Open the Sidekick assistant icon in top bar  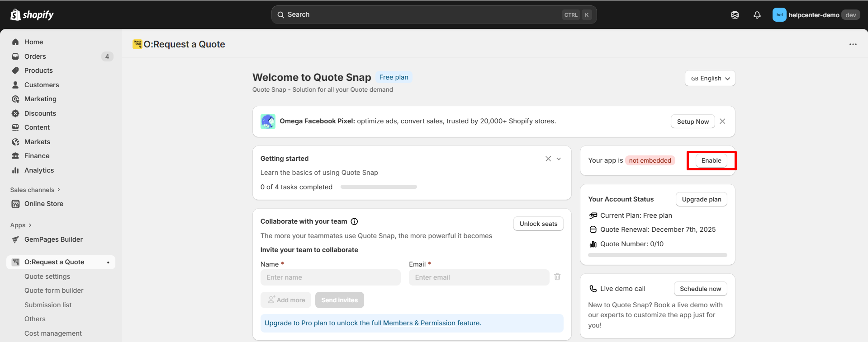tap(735, 15)
